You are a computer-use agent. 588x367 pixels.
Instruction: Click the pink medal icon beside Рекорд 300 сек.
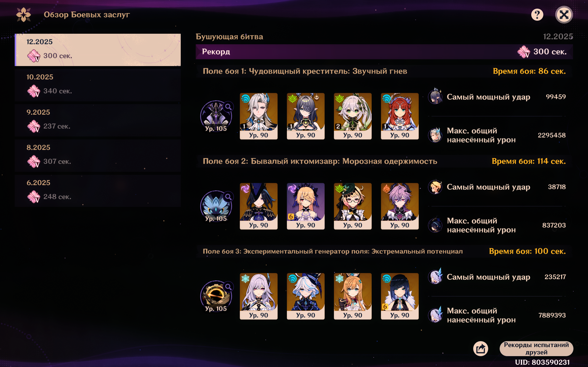pyautogui.click(x=523, y=52)
